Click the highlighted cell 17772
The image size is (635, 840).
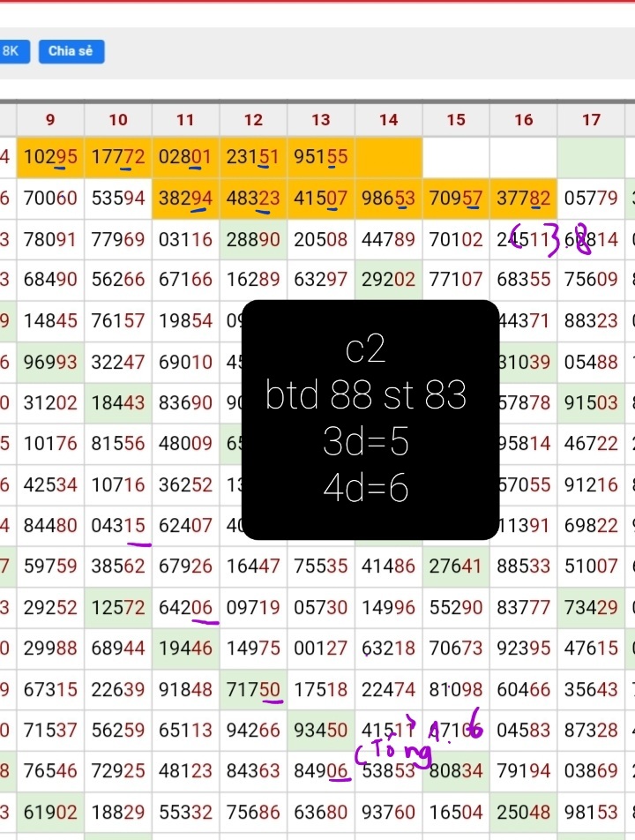pyautogui.click(x=118, y=157)
